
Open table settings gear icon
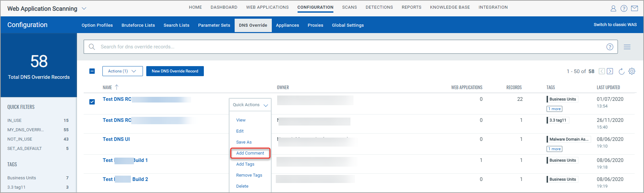click(632, 71)
